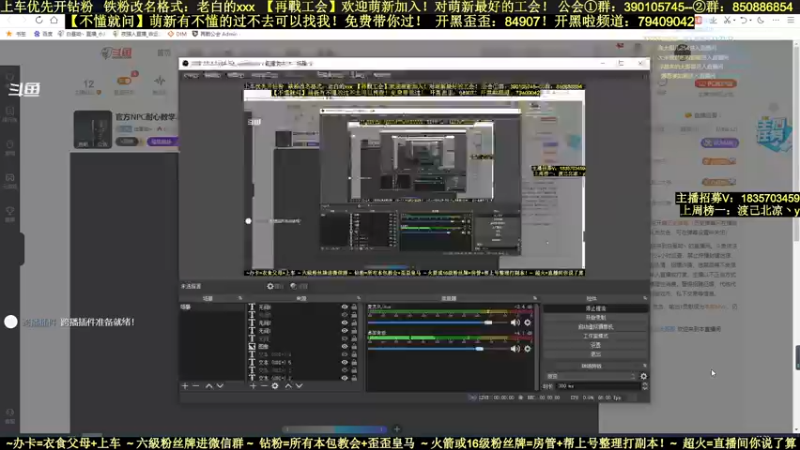Viewport: 800px width, 450px height.
Task: Move selected source up in Sources panel
Action: 288,386
